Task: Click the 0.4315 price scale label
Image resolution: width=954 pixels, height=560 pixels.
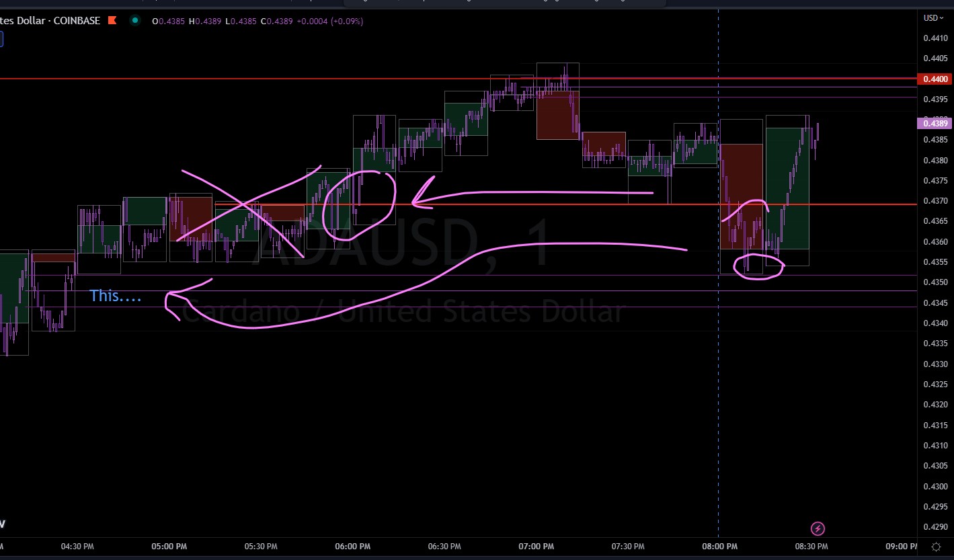Action: 935,425
